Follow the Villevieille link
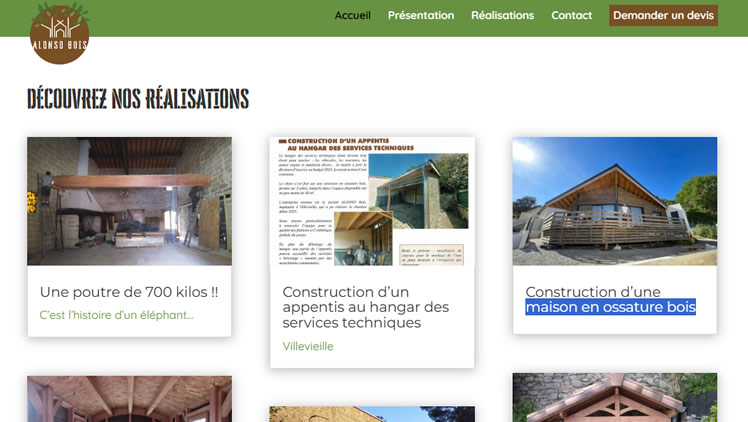The image size is (748, 422). tap(308, 346)
